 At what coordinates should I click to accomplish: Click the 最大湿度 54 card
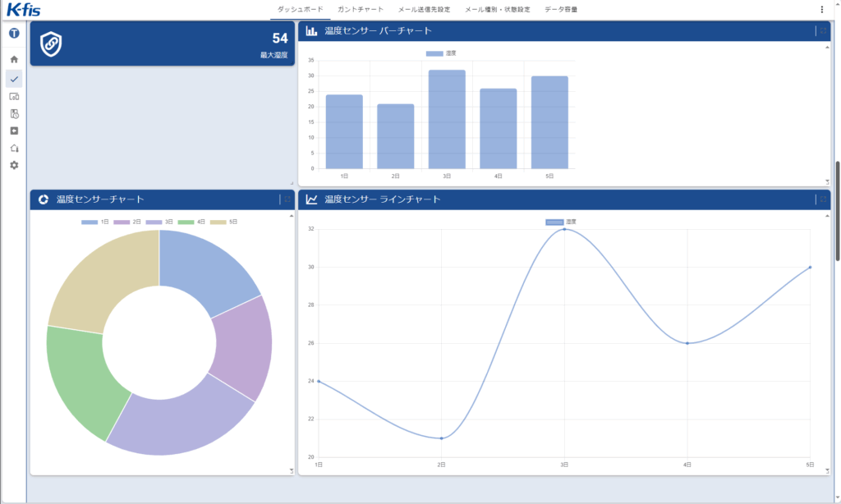[162, 44]
